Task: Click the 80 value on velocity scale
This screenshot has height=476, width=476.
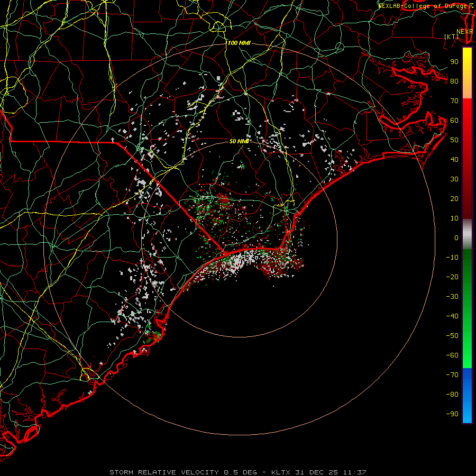Action: 454,81
